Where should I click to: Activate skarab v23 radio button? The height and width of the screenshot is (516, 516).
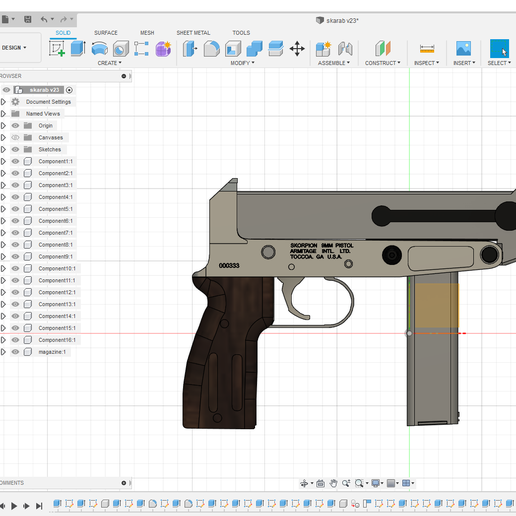pos(69,90)
